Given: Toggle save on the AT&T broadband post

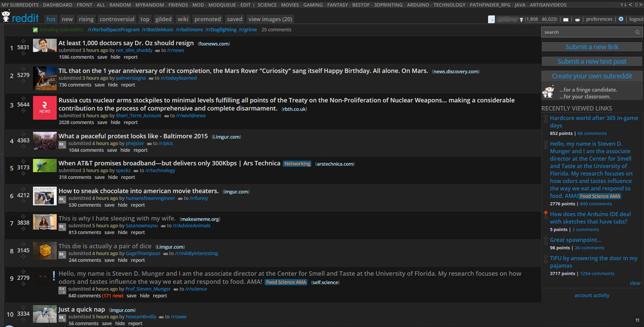Looking at the screenshot, I should (x=100, y=177).
